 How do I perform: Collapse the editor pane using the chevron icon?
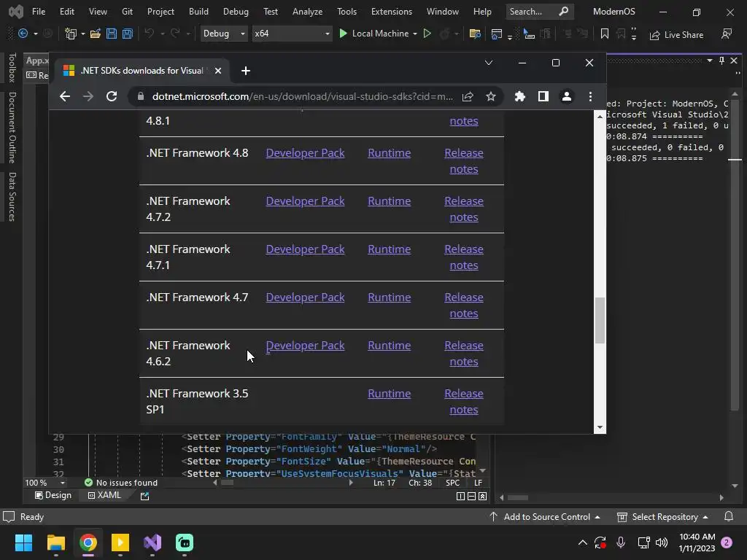coord(483,496)
